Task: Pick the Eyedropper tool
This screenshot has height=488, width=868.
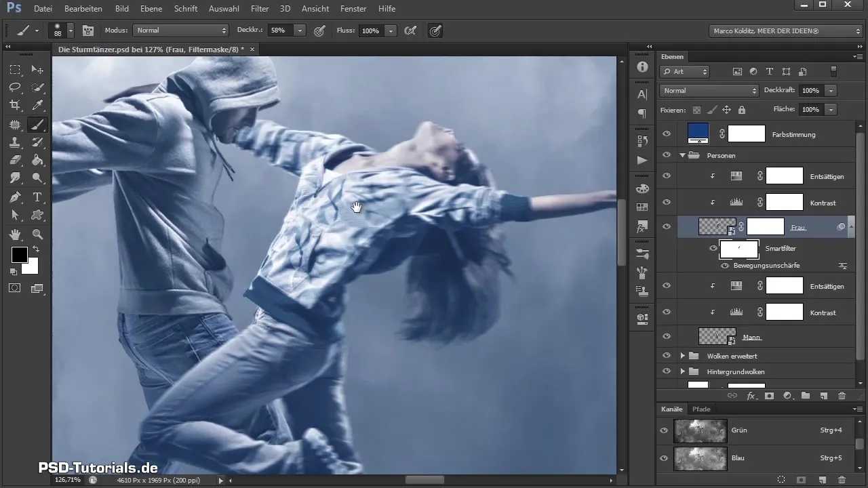Action: tap(38, 105)
